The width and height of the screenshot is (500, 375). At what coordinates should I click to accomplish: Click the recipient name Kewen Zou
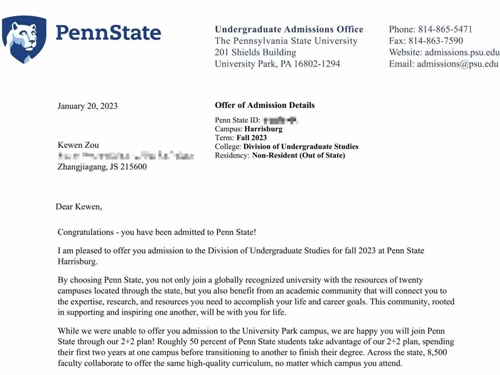[x=78, y=145]
